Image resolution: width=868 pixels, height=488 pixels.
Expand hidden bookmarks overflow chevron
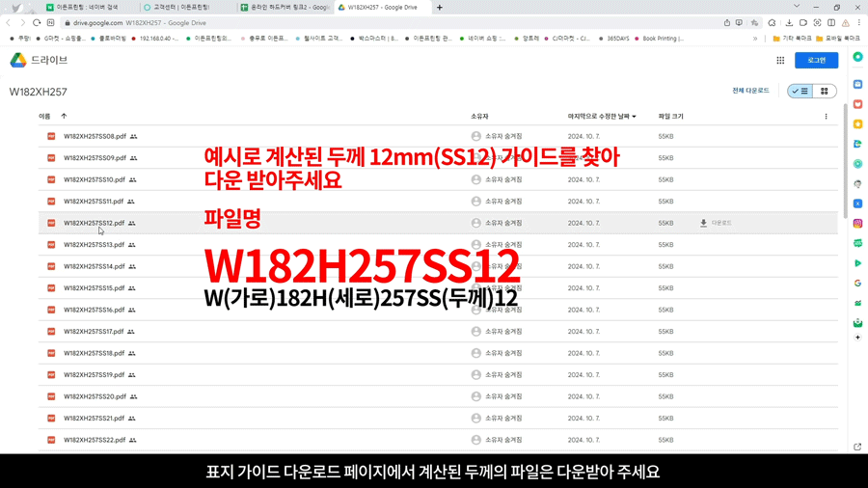tap(755, 39)
